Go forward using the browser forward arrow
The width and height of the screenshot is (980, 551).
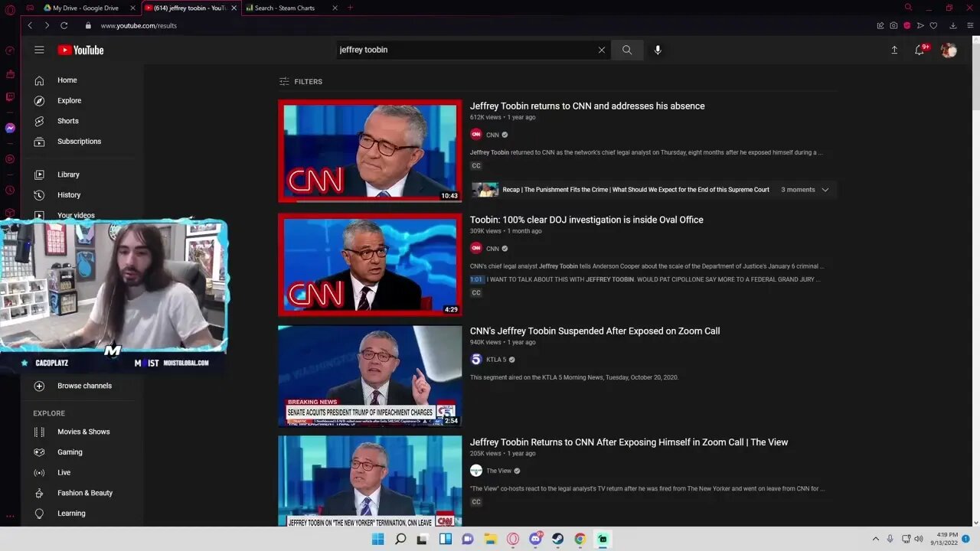(47, 25)
